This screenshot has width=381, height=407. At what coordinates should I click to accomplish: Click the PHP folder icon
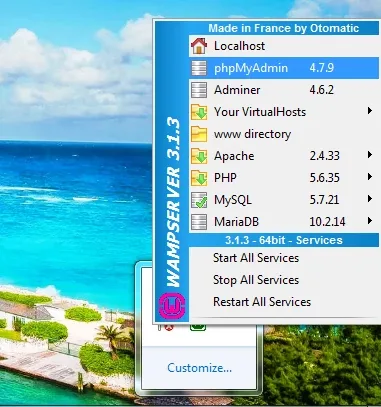(x=199, y=178)
